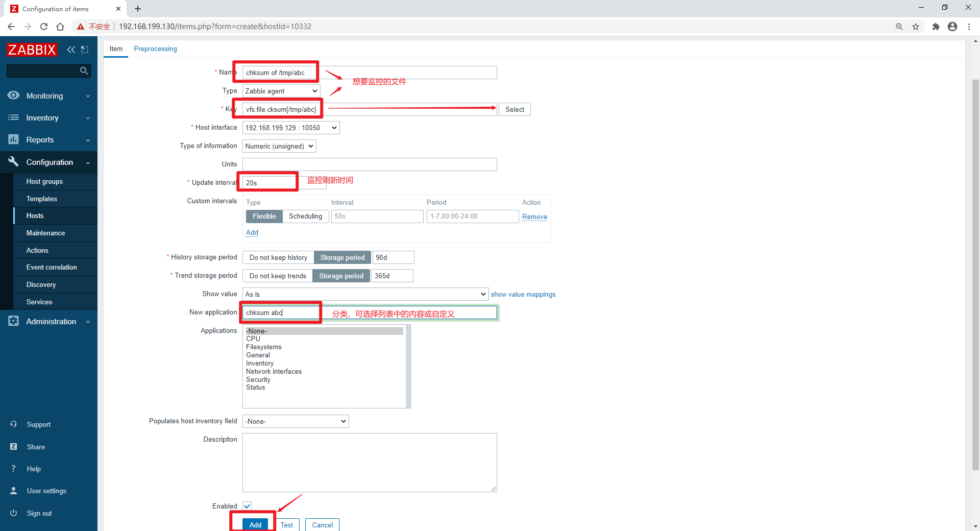Click Add link under custom intervals
980x531 pixels.
coord(252,232)
